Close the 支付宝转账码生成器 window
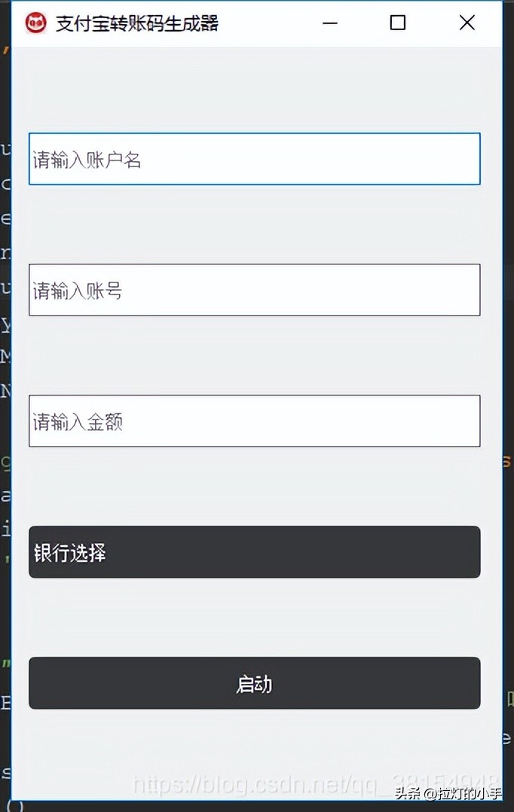This screenshot has height=812, width=514. tap(467, 23)
